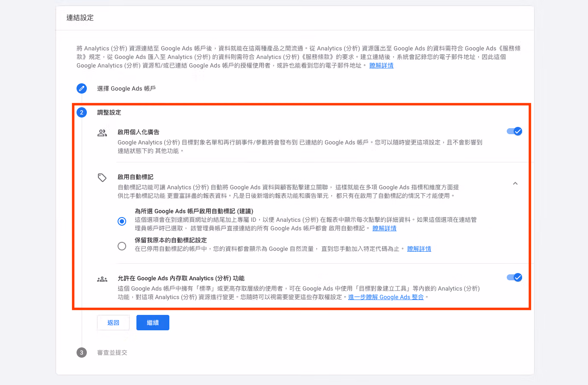Click the 調整設定 step heading
This screenshot has width=588, height=385.
pyautogui.click(x=109, y=112)
